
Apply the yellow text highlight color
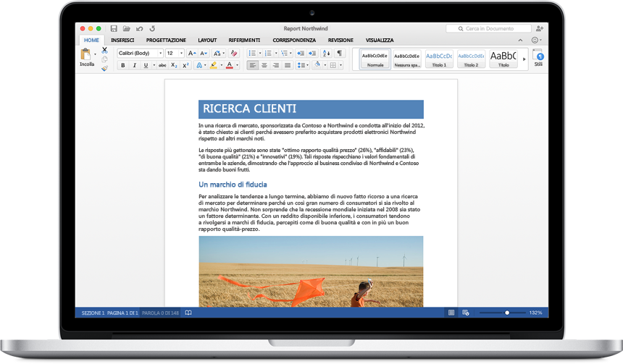pyautogui.click(x=214, y=66)
